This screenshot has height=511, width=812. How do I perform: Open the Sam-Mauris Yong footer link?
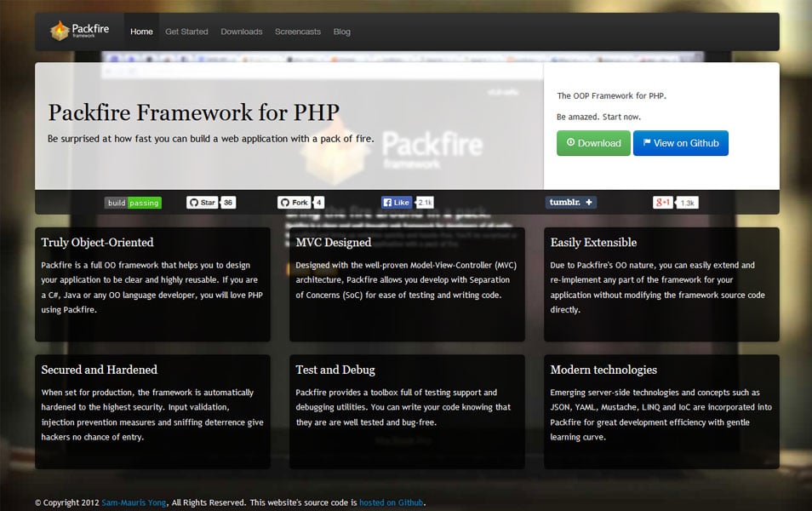[134, 502]
